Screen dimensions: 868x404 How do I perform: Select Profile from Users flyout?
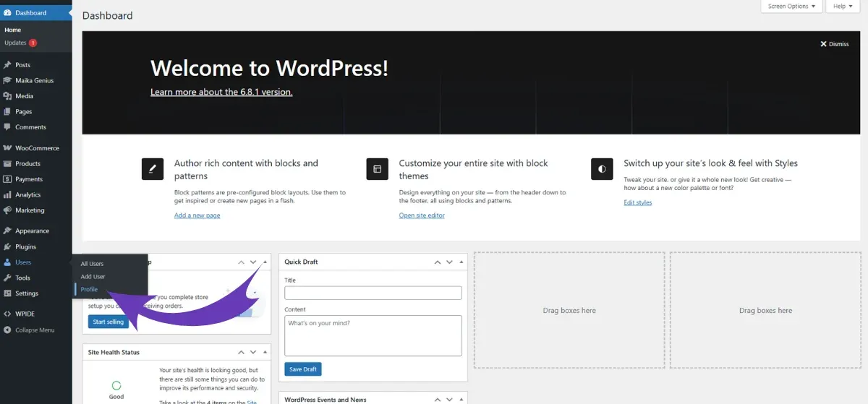pyautogui.click(x=89, y=290)
